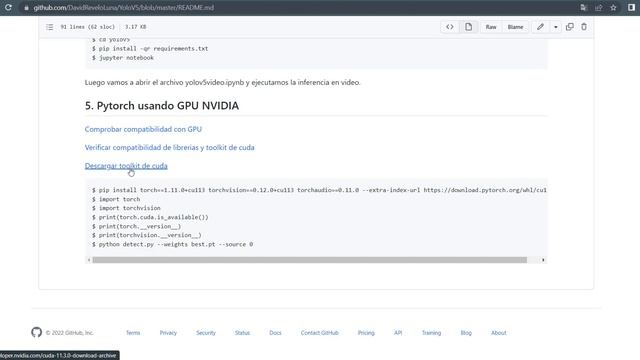
Task: Expand the edit options dropdown arrow
Action: tap(556, 27)
